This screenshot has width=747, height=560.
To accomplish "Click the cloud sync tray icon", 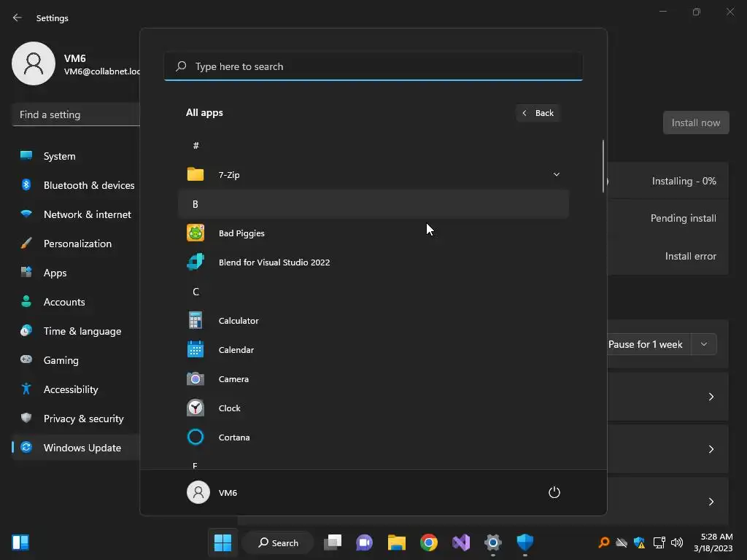I will [x=622, y=542].
